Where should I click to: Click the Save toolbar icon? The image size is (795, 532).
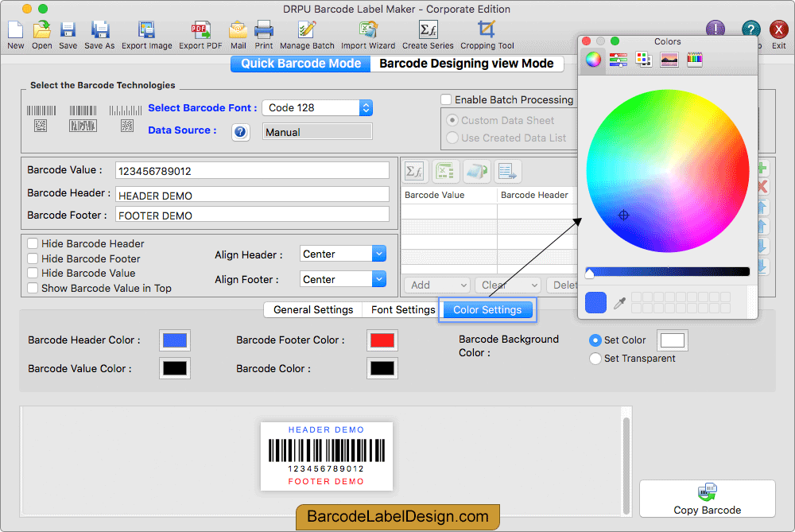pos(68,30)
